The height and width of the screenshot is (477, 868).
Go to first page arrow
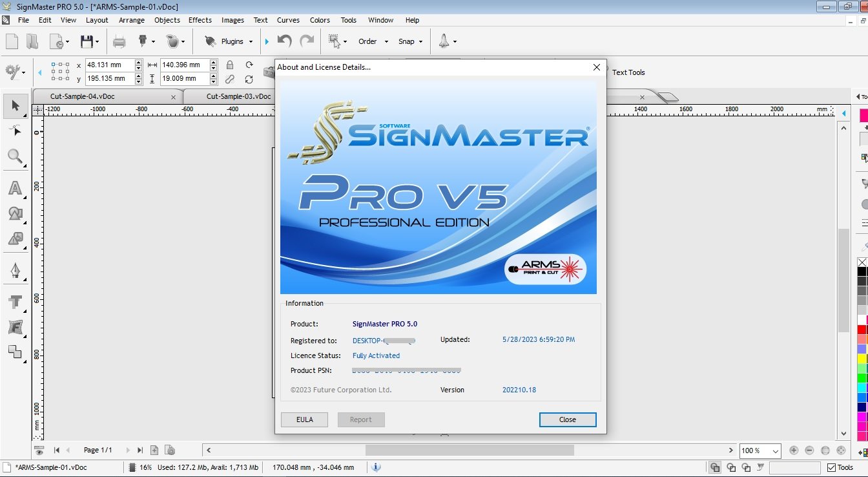pyautogui.click(x=57, y=450)
